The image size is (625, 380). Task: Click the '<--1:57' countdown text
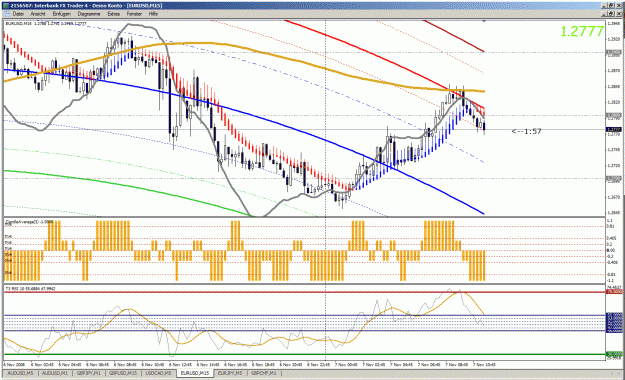pyautogui.click(x=527, y=131)
